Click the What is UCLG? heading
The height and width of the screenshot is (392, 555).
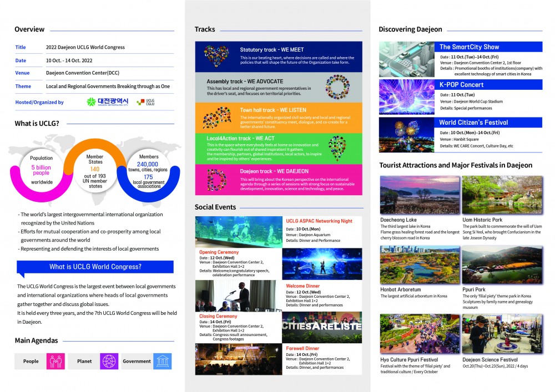[37, 123]
